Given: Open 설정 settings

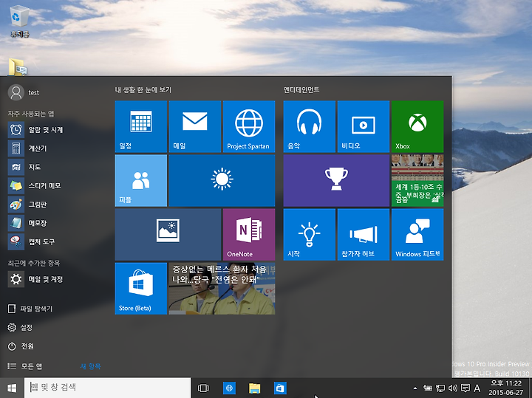Looking at the screenshot, I should pos(20,327).
